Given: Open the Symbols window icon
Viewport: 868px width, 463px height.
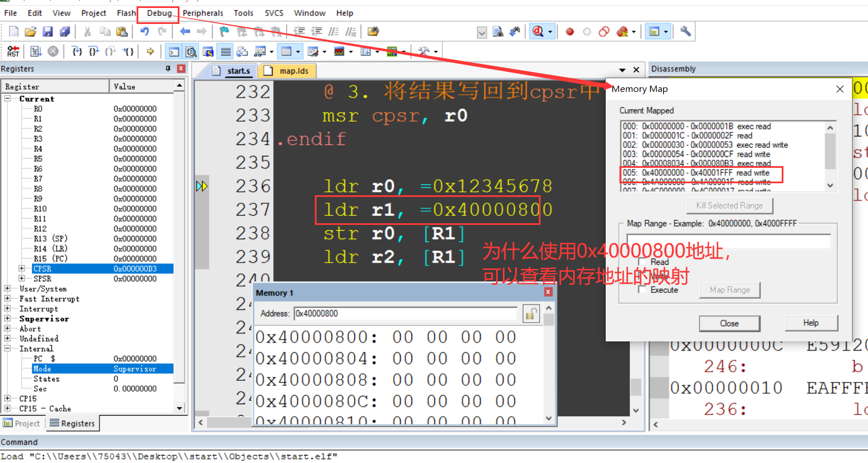Looking at the screenshot, I should coord(208,51).
